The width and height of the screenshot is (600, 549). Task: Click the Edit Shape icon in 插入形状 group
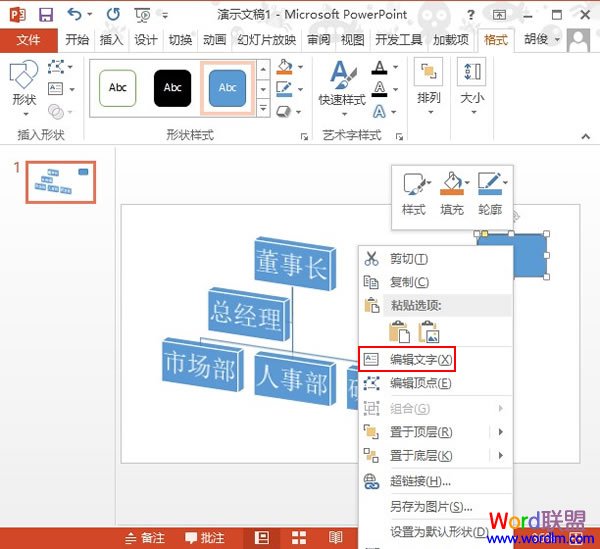click(56, 67)
